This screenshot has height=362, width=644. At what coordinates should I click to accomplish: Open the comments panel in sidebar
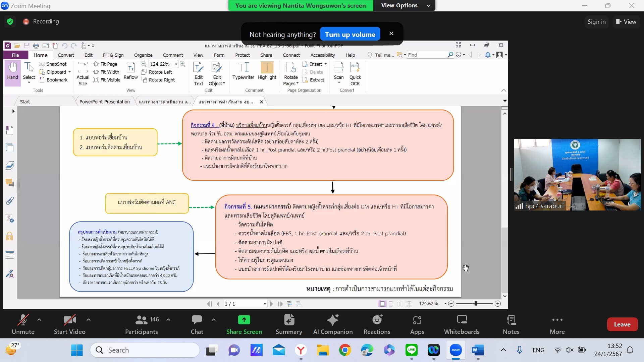10,183
